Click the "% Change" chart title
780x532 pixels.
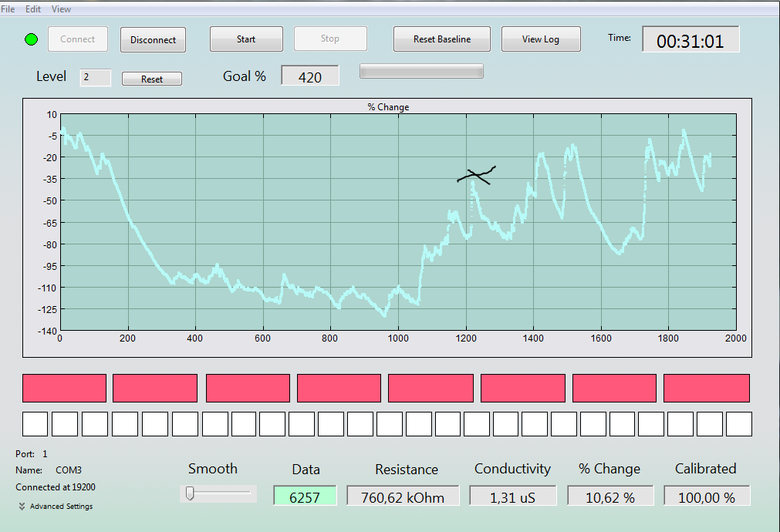(388, 107)
